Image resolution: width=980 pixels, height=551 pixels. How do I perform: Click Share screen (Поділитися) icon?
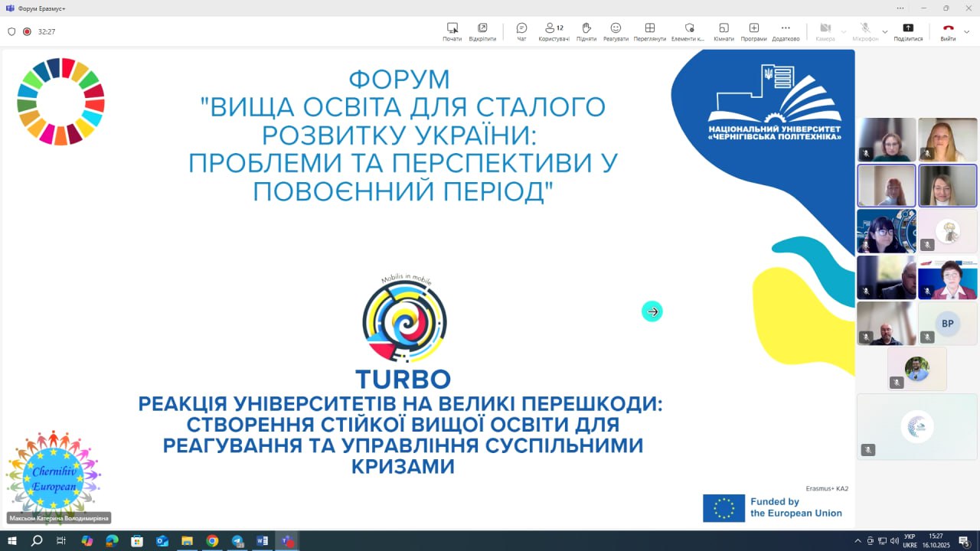pyautogui.click(x=908, y=31)
